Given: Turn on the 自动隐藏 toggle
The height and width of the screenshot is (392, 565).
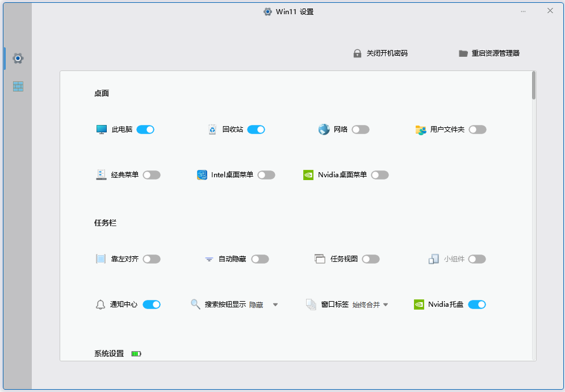Looking at the screenshot, I should (x=260, y=259).
